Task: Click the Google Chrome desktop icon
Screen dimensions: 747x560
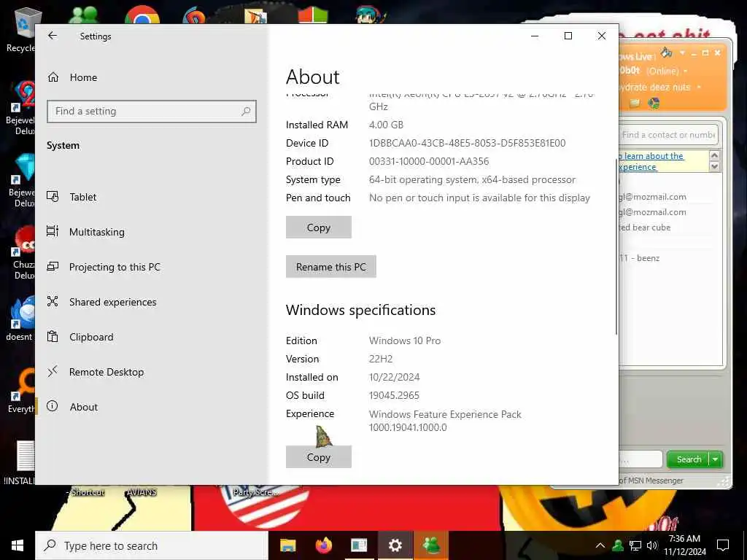Action: pos(142,15)
